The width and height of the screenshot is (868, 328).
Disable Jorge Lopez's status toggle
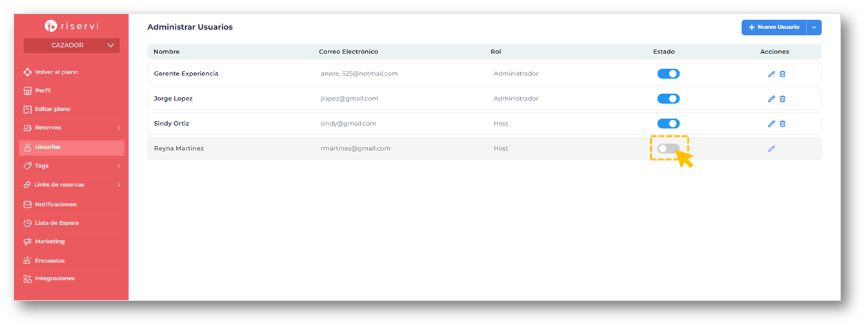(669, 99)
